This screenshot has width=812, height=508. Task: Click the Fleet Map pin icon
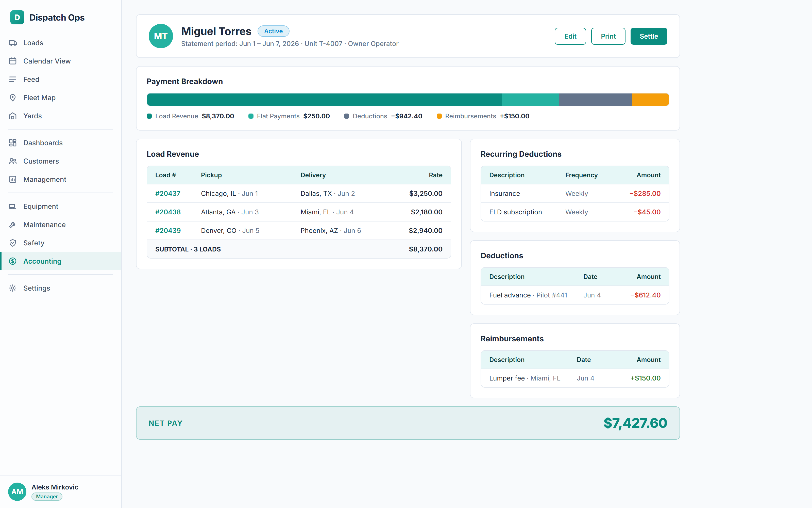(13, 98)
